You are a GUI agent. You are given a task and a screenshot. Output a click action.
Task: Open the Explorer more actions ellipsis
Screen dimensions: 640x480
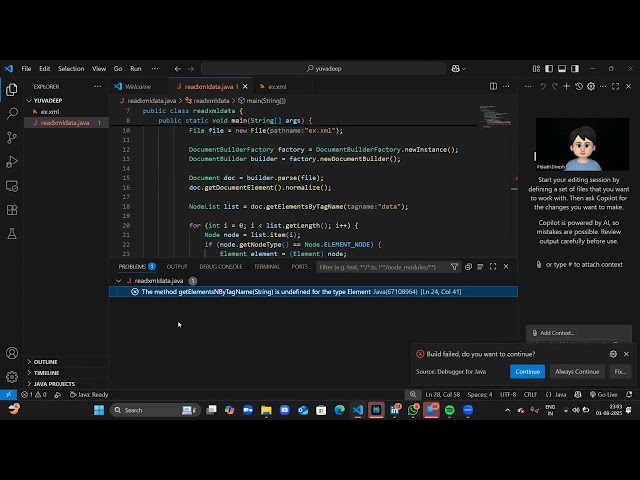click(98, 87)
